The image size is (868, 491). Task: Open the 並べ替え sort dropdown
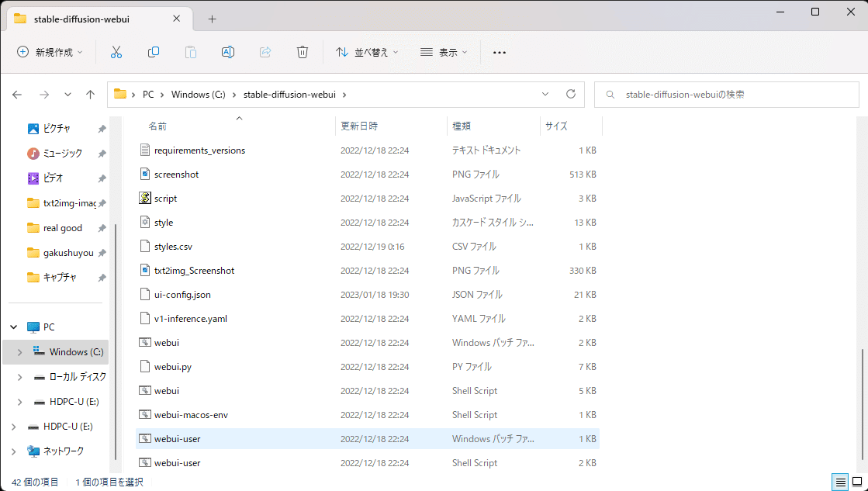click(367, 52)
